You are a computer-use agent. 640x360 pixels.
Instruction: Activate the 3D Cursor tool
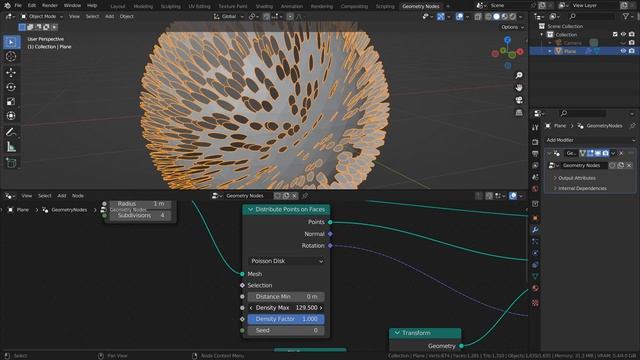(11, 57)
